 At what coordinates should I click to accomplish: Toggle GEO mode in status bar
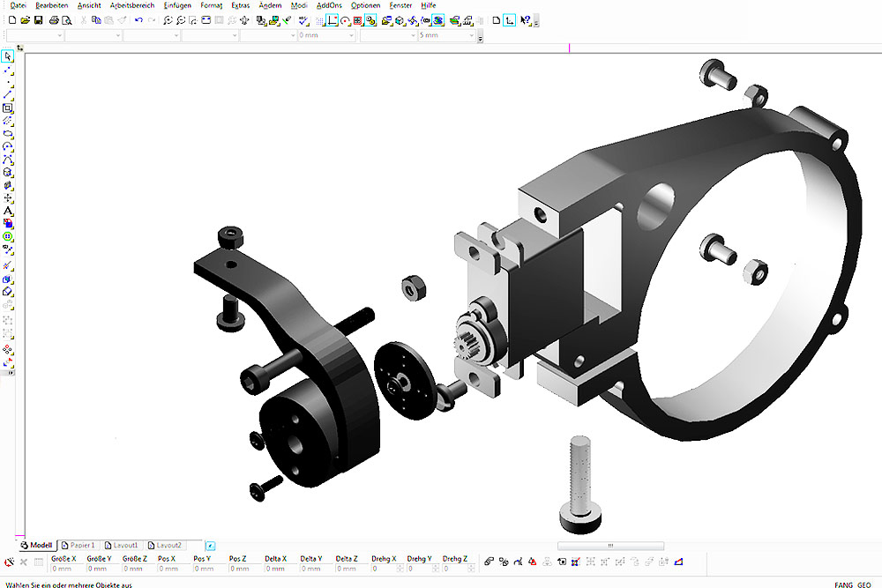click(x=864, y=584)
